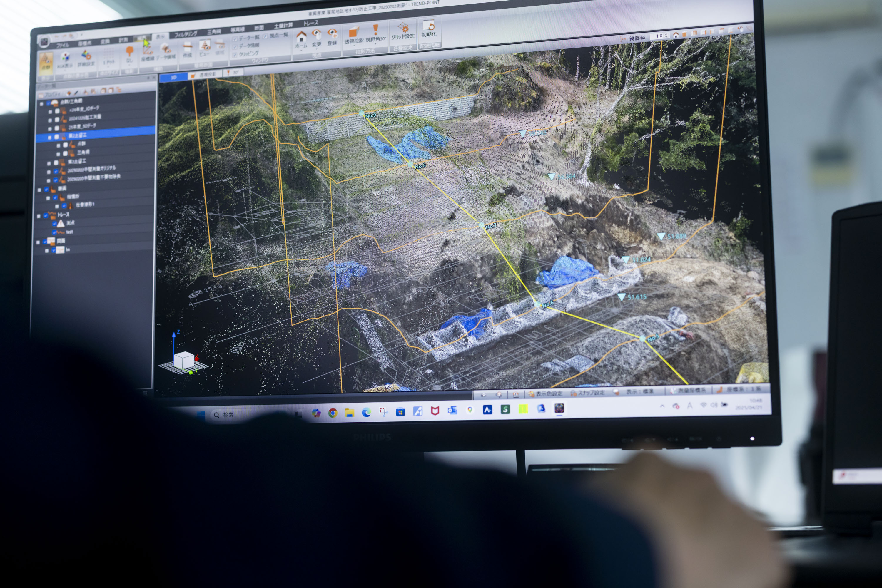The height and width of the screenshot is (588, 882).
Task: Adjust the 縦倍率 spinner value
Action: pyautogui.click(x=666, y=36)
